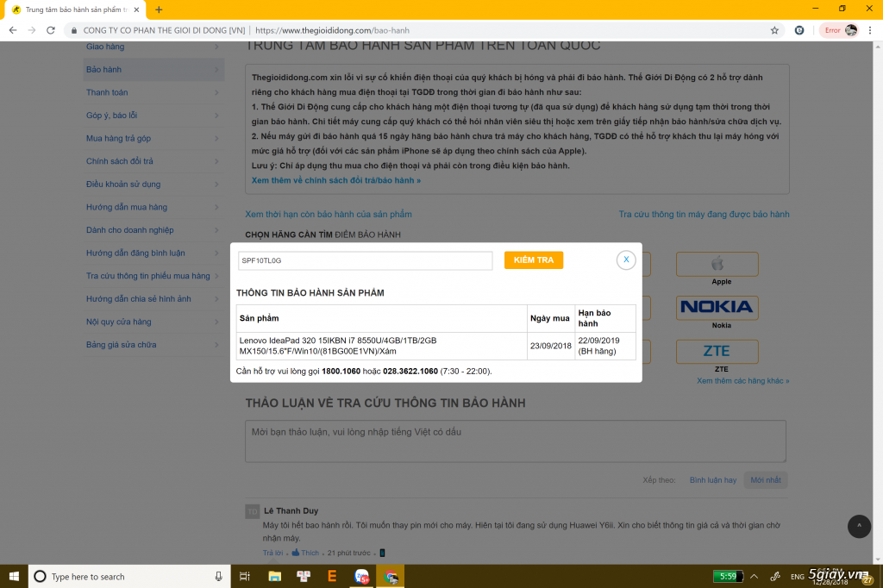883x588 pixels.
Task: Click the Windows search box
Action: pyautogui.click(x=129, y=576)
